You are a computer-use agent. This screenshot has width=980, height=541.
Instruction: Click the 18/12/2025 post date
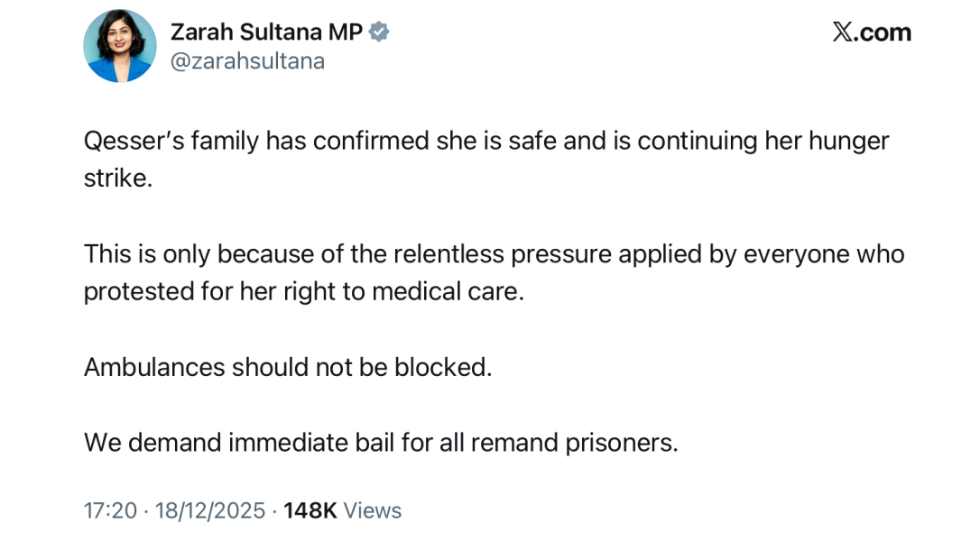pyautogui.click(x=210, y=510)
